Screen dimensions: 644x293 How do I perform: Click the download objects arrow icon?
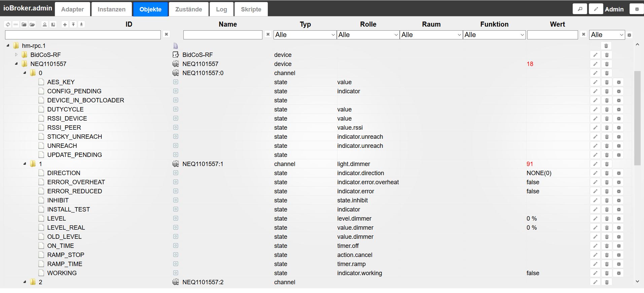click(81, 24)
